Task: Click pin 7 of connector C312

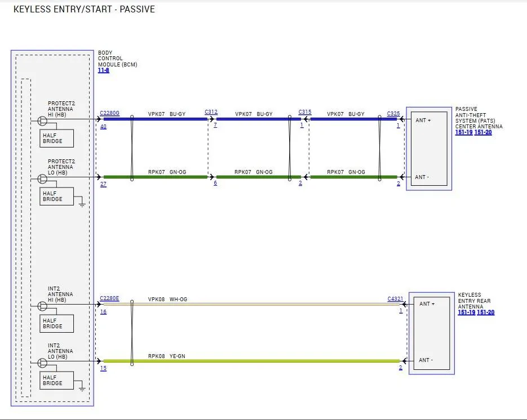Action: (x=215, y=125)
